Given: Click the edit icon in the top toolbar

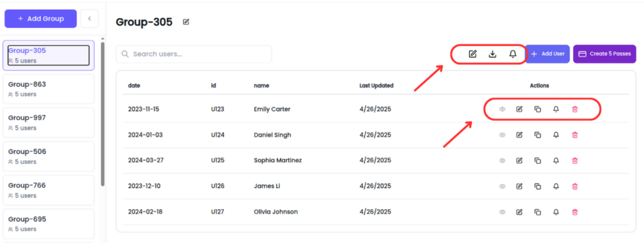Looking at the screenshot, I should click(472, 54).
